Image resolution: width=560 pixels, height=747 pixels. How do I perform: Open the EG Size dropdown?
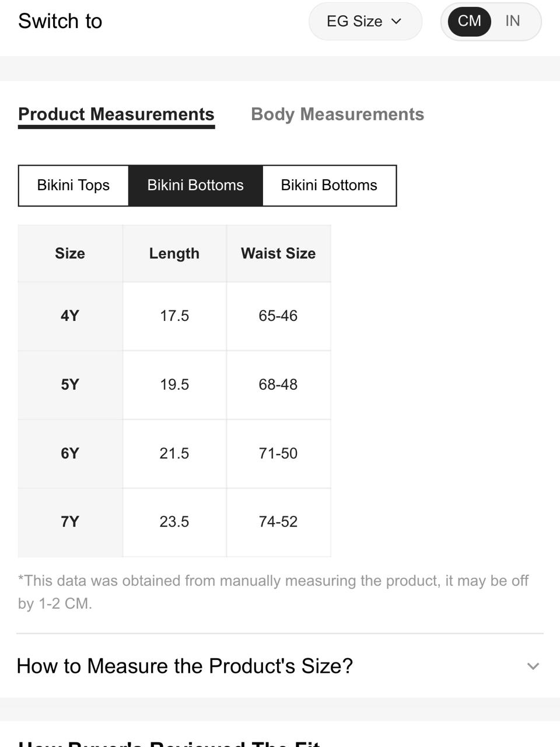coord(365,22)
